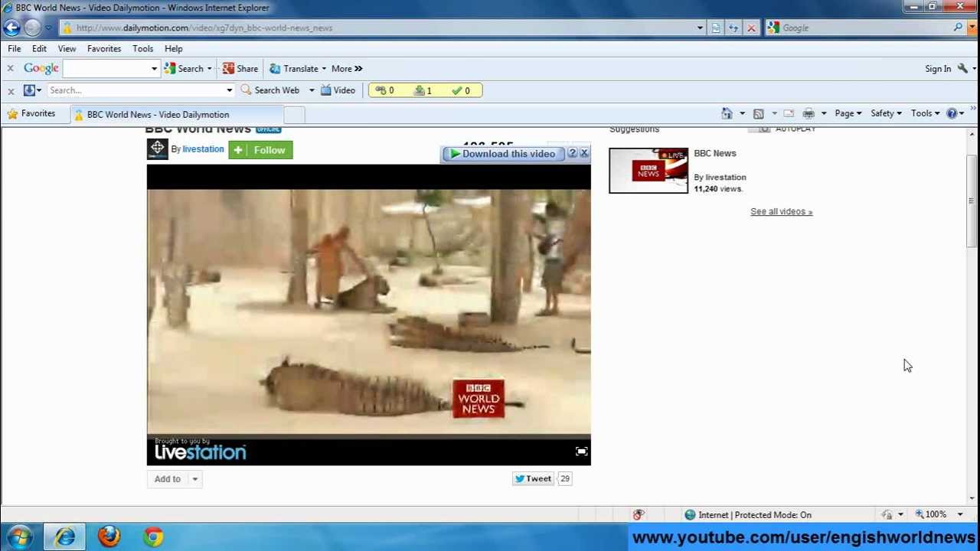Open help for the download bar
980x551 pixels.
pos(572,154)
